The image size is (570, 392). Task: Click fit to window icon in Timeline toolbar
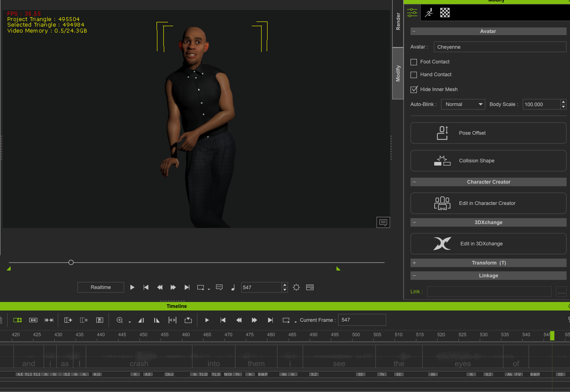[33, 320]
